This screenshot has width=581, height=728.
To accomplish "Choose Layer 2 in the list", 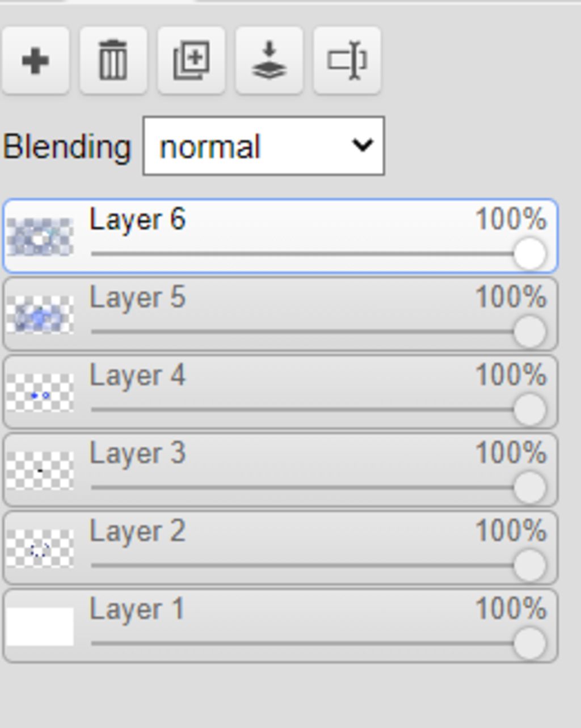I will pyautogui.click(x=281, y=548).
